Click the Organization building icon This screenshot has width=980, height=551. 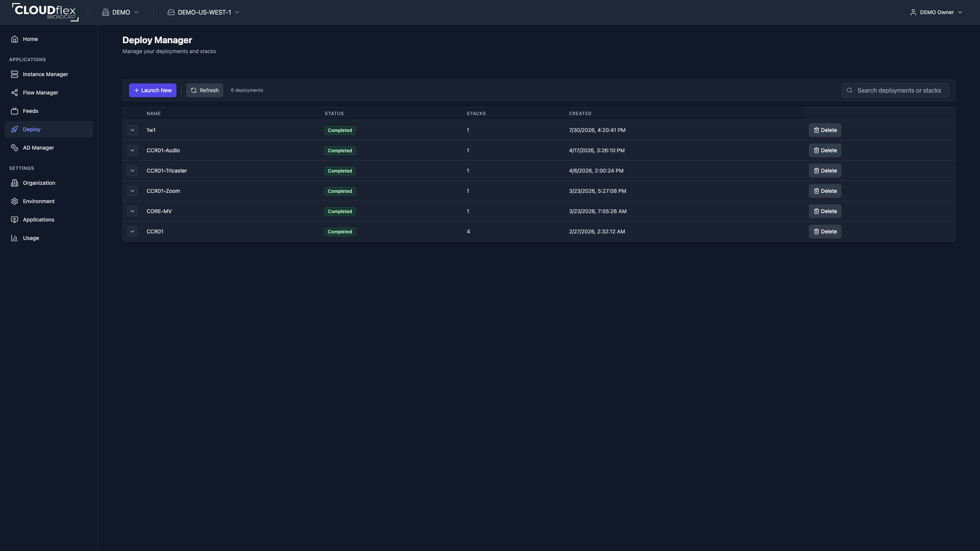coord(15,183)
